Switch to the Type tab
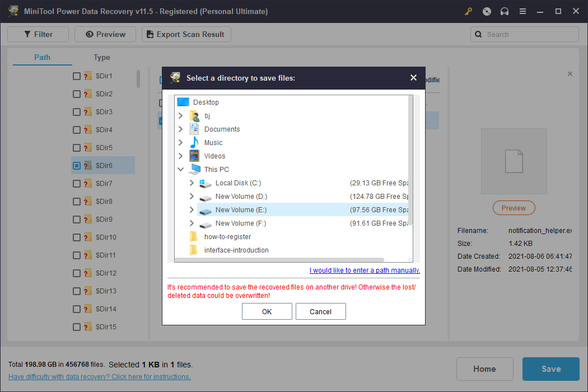This screenshot has width=588, height=392. coord(101,57)
